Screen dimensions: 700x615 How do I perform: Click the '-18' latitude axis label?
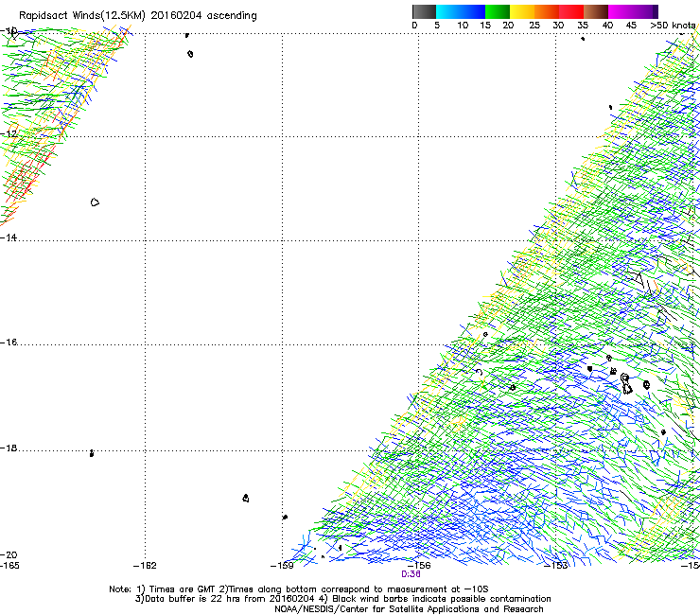tap(9, 448)
